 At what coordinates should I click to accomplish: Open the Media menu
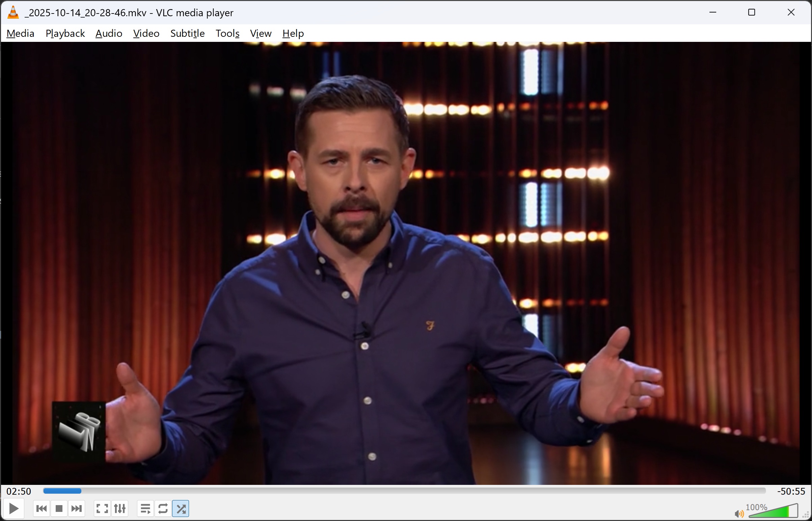point(20,33)
